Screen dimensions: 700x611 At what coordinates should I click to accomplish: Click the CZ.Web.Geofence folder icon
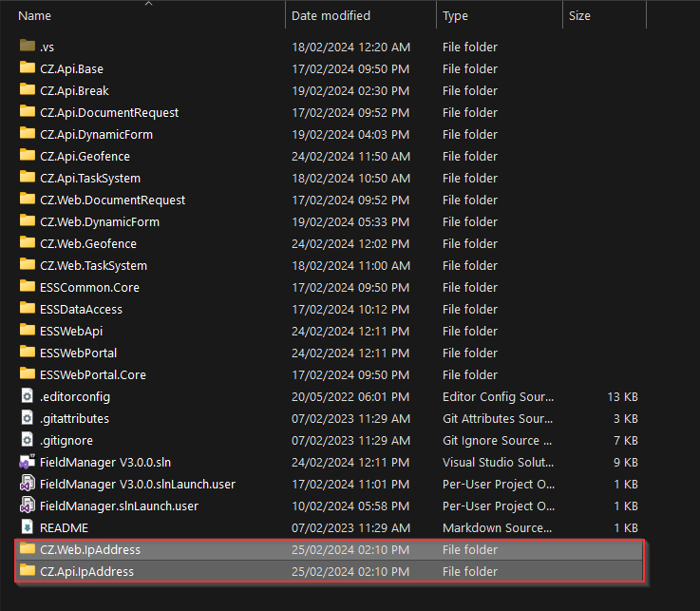tap(28, 242)
